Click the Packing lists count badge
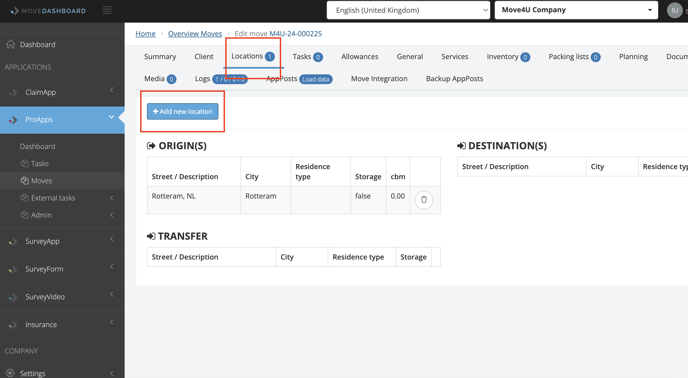The image size is (688, 378). pos(595,57)
